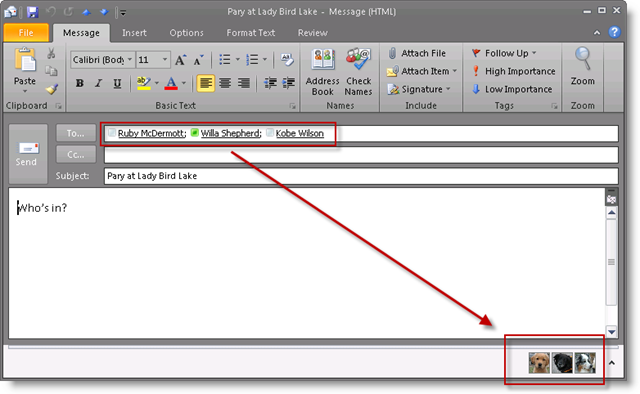Screen dimensions: 640x394
Task: Open the numbering style dropdown arrow
Action: pyautogui.click(x=265, y=60)
